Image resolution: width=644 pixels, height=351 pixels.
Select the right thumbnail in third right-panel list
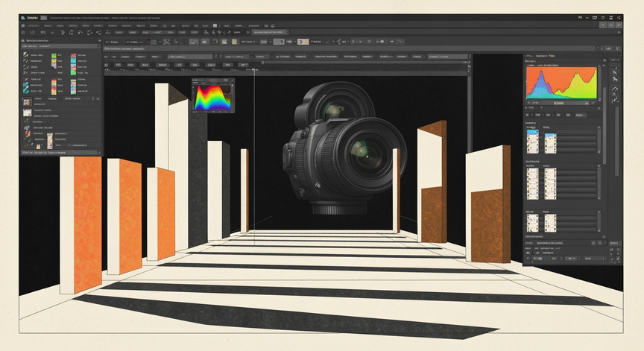(x=550, y=223)
